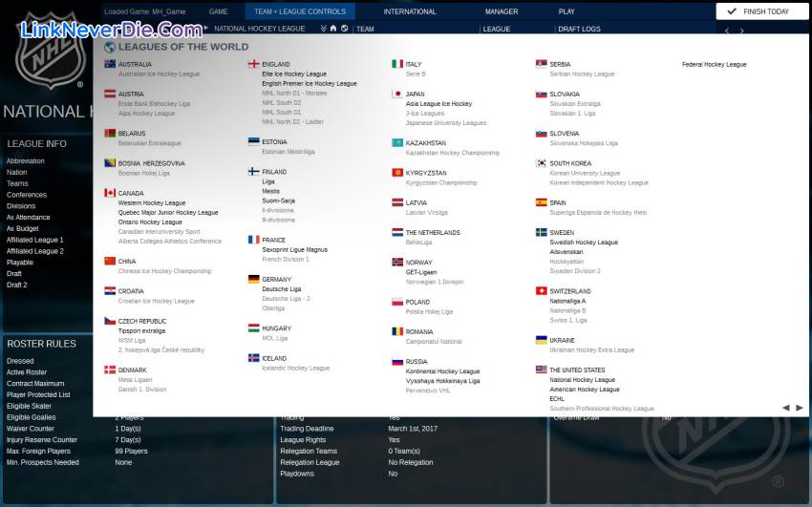The image size is (812, 507).
Task: Click the Czech Republic flag icon
Action: tap(110, 321)
